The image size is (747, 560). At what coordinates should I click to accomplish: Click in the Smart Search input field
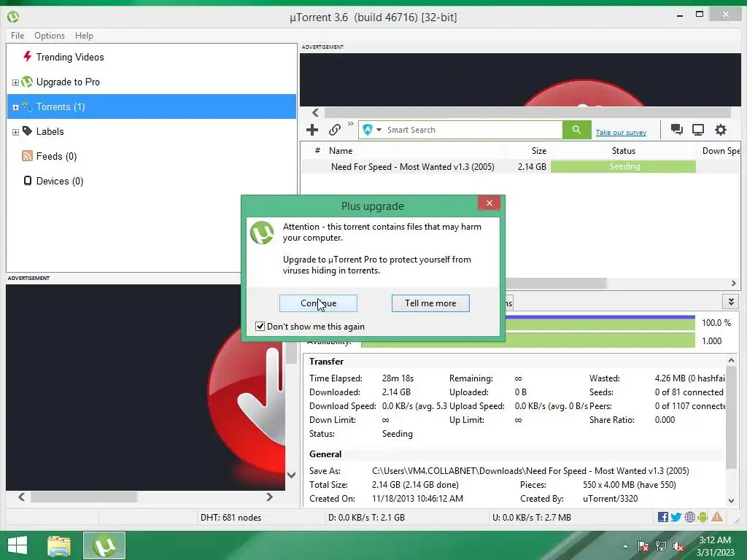pyautogui.click(x=473, y=130)
